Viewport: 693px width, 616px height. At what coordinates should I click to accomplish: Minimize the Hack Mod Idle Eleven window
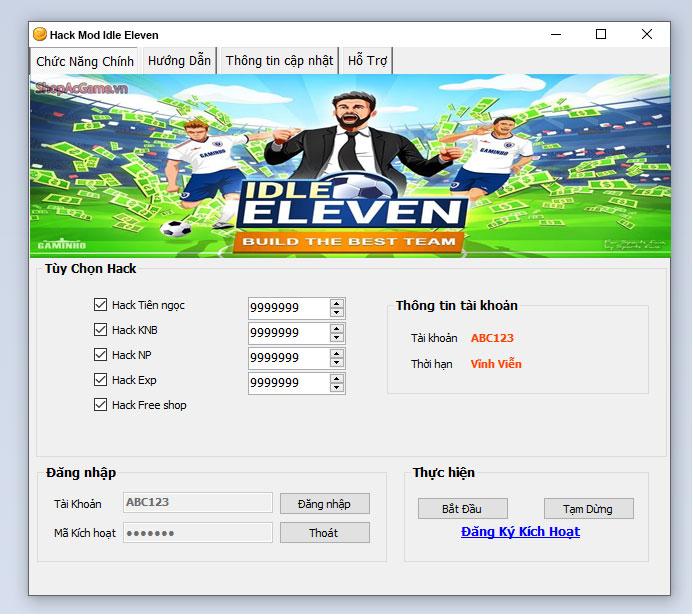pos(556,34)
